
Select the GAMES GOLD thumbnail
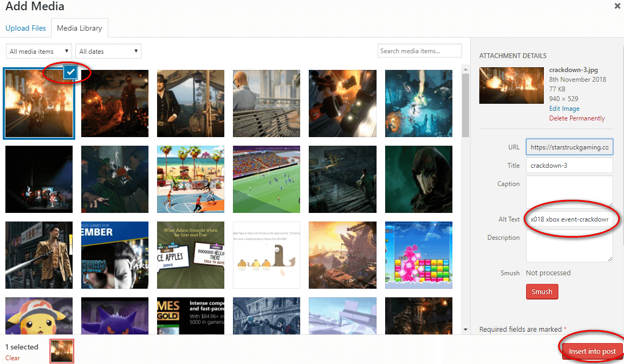(x=190, y=316)
